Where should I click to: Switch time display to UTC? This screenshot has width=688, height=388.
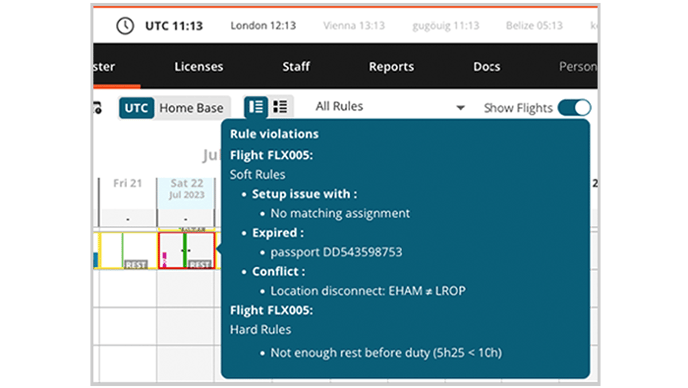(136, 108)
